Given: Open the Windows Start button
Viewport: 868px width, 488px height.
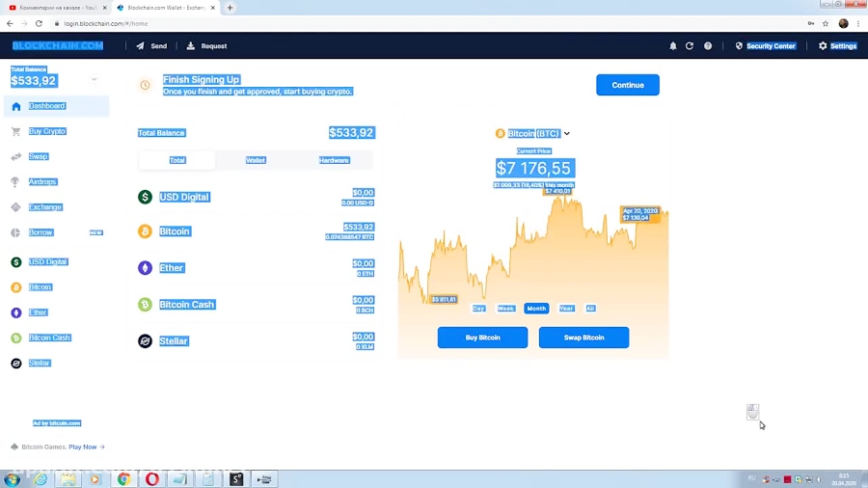Looking at the screenshot, I should coord(13,479).
